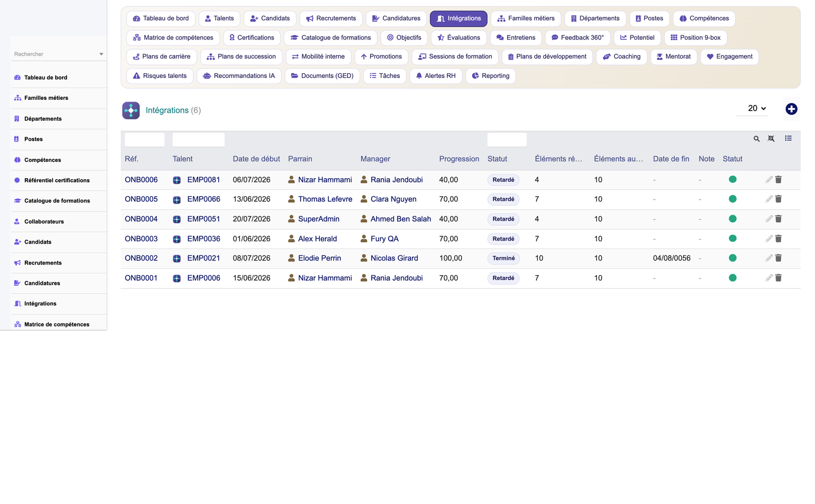Image resolution: width=815 pixels, height=504 pixels.
Task: Switch to the Position 9-box tab
Action: tap(695, 38)
